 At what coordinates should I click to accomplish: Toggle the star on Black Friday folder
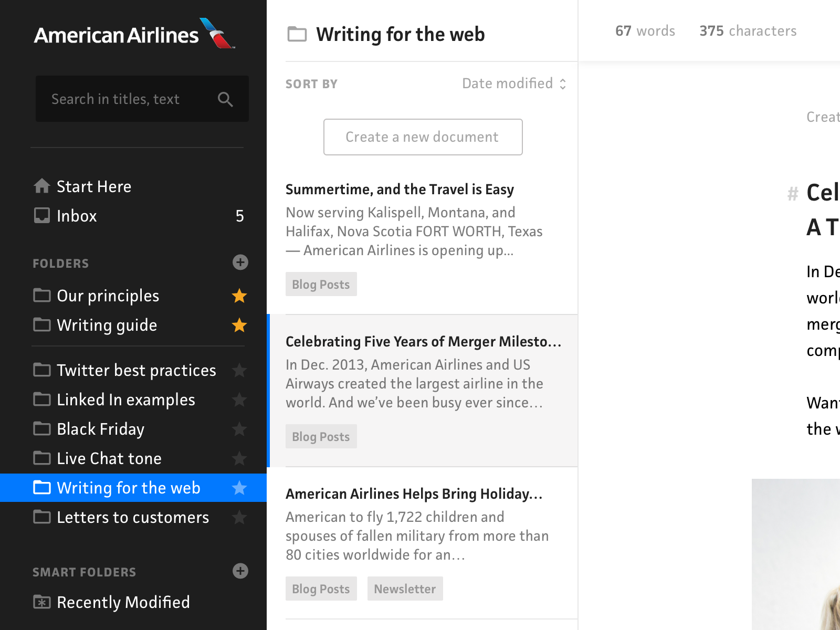[x=239, y=429]
